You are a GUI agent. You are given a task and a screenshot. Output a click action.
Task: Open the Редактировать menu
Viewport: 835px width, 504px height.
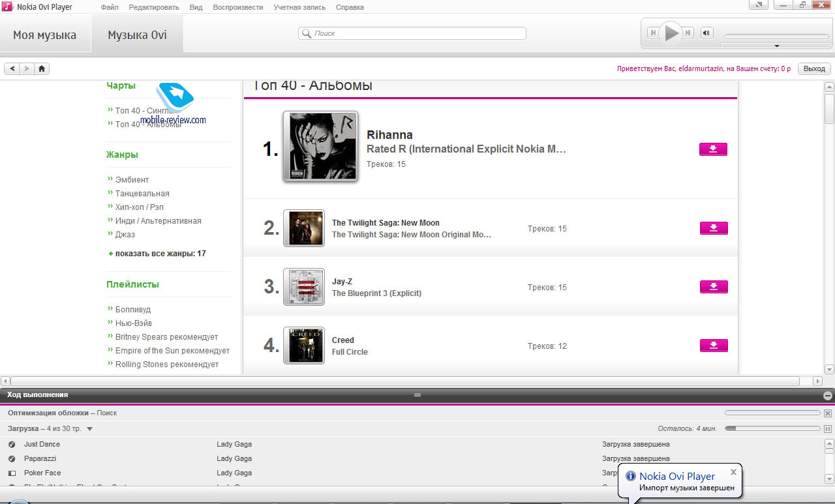pyautogui.click(x=154, y=7)
